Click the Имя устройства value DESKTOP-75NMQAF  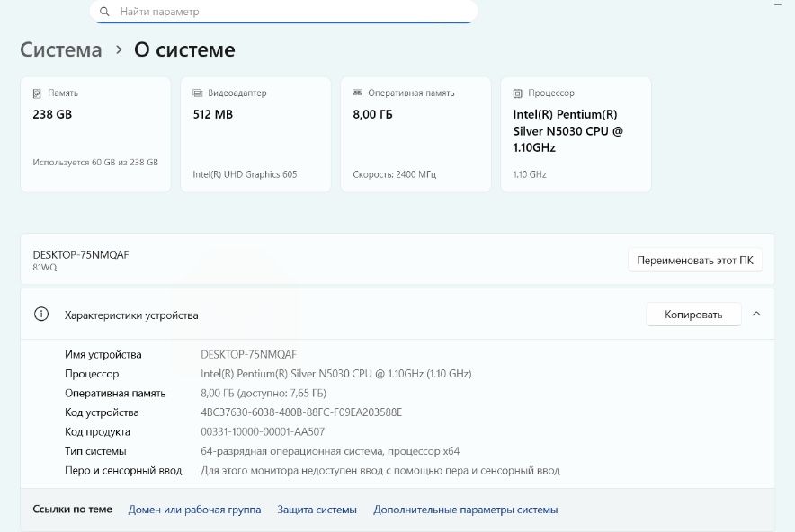coord(248,355)
